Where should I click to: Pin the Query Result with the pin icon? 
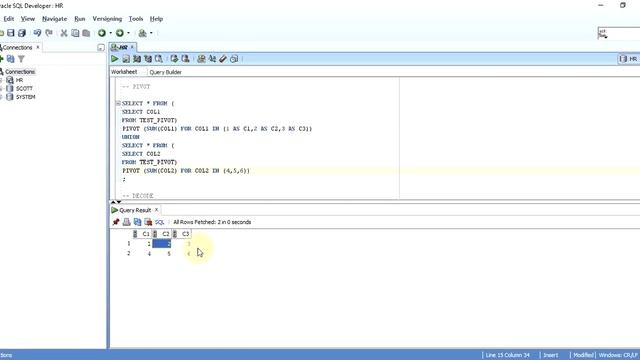pyautogui.click(x=116, y=222)
